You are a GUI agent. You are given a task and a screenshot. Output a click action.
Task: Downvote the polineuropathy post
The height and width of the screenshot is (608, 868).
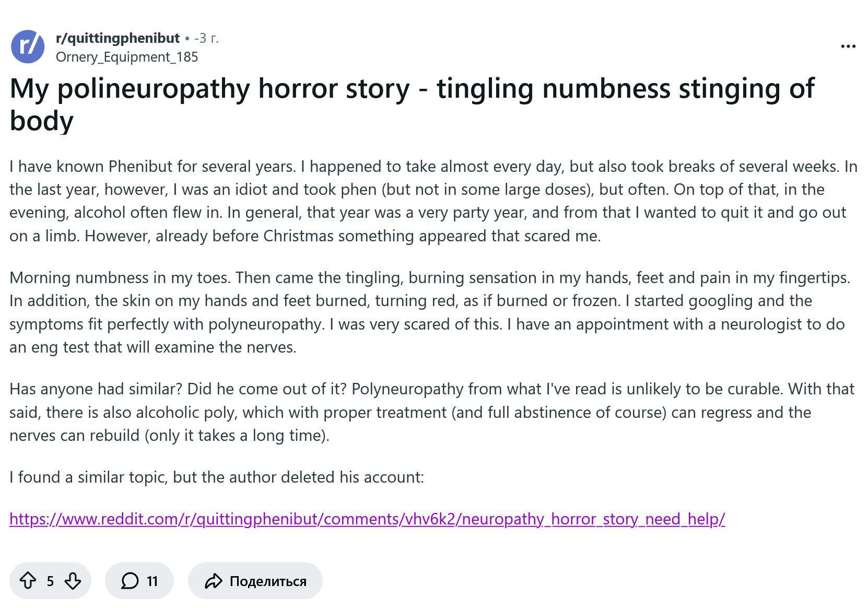[73, 580]
